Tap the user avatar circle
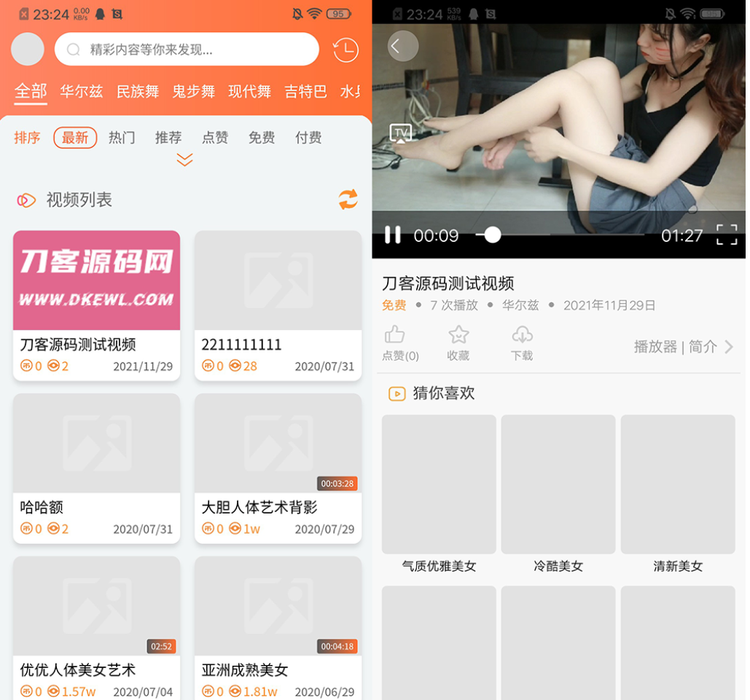The image size is (750, 700). click(x=28, y=50)
